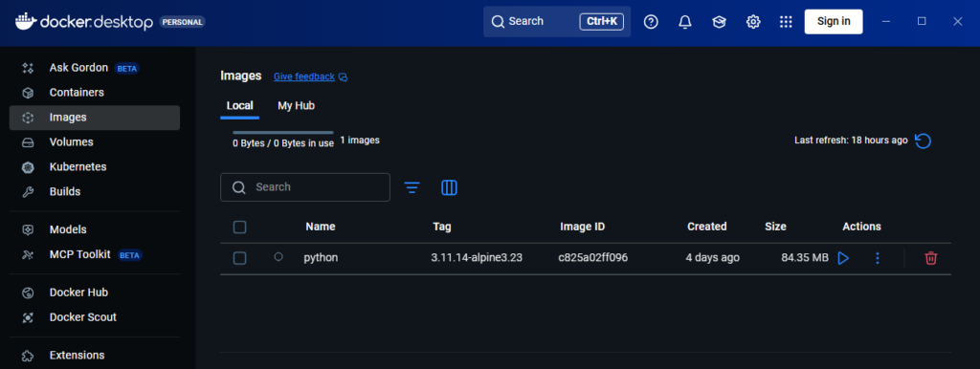980x369 pixels.
Task: Click tag 3.11.14-alpine3.23
Action: pyautogui.click(x=477, y=257)
